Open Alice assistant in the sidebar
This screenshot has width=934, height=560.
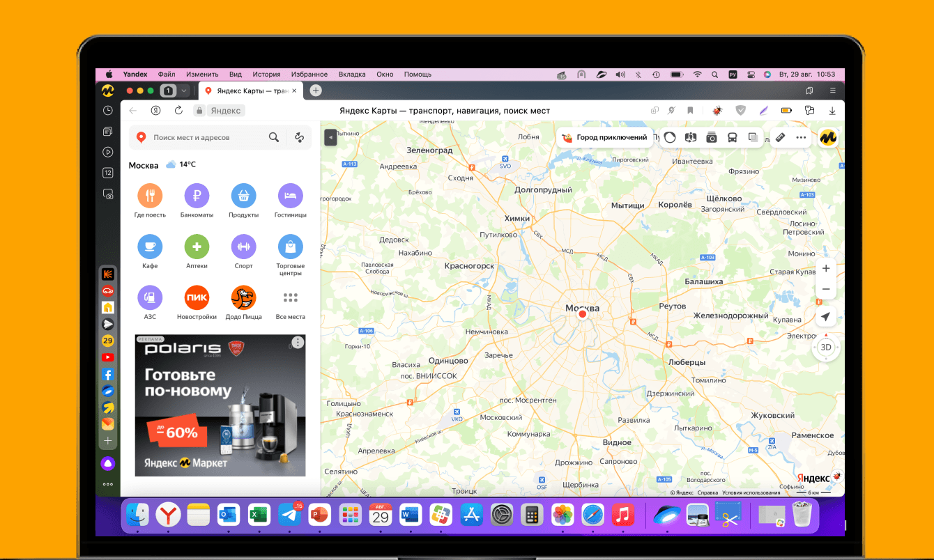point(108,463)
